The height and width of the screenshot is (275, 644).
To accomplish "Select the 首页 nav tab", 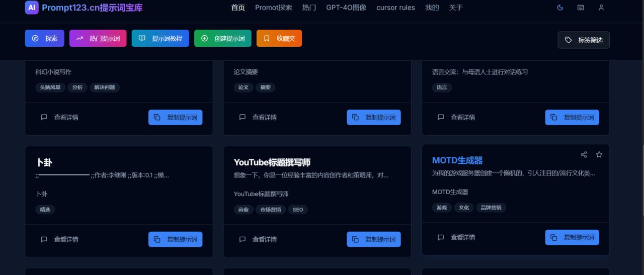I will coord(238,8).
